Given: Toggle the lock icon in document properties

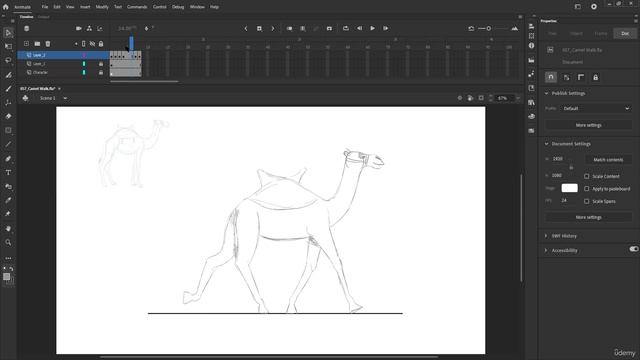Looking at the screenshot, I should click(x=596, y=78).
